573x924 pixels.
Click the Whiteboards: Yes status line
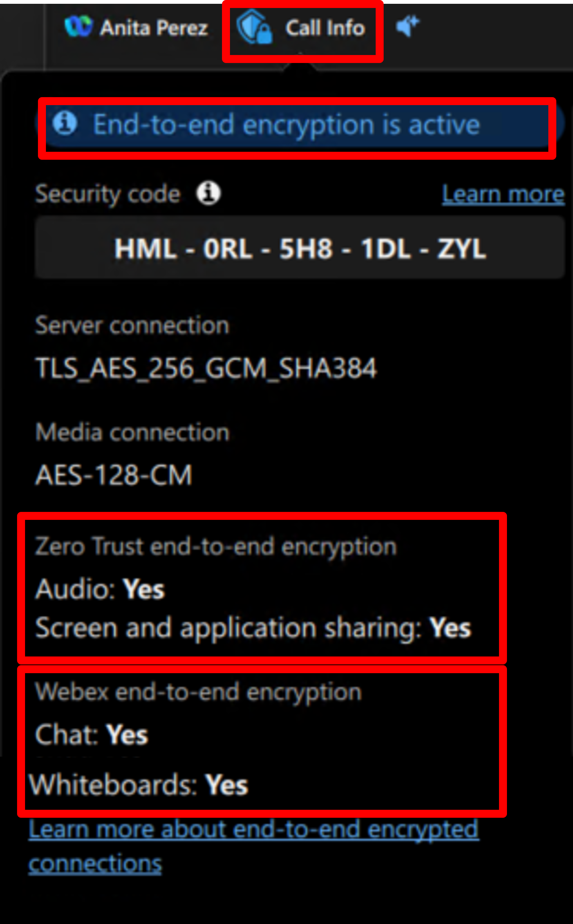point(139,785)
